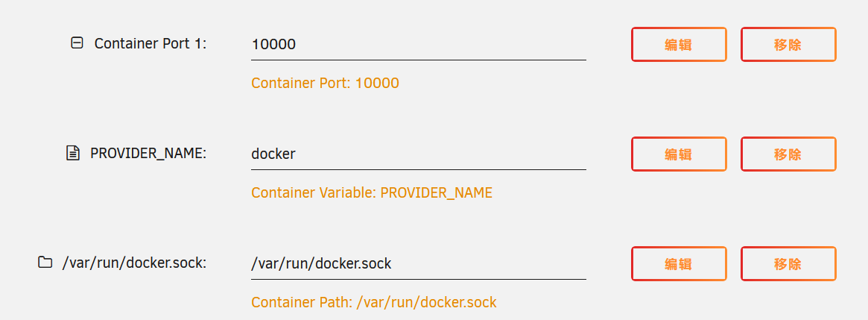The width and height of the screenshot is (868, 320).
Task: Remove the Container Port 1 entry via 移除
Action: tap(788, 44)
